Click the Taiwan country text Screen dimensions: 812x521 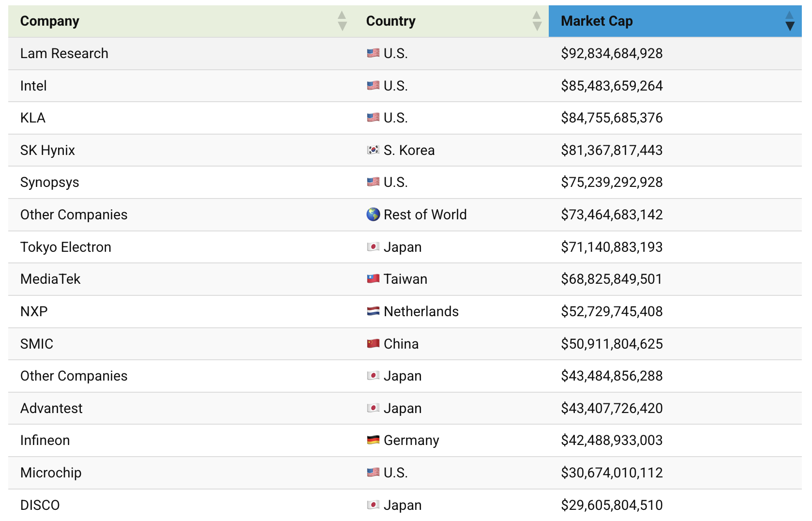(x=405, y=279)
